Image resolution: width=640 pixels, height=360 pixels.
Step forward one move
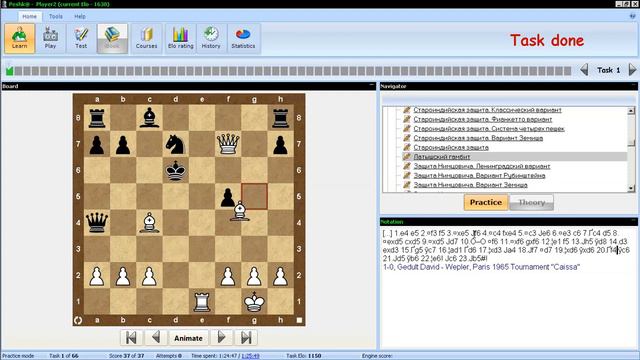click(221, 338)
